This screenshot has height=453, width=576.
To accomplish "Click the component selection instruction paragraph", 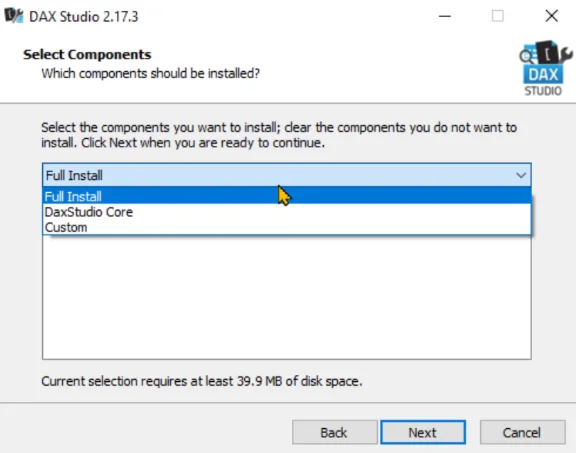I will pyautogui.click(x=279, y=135).
